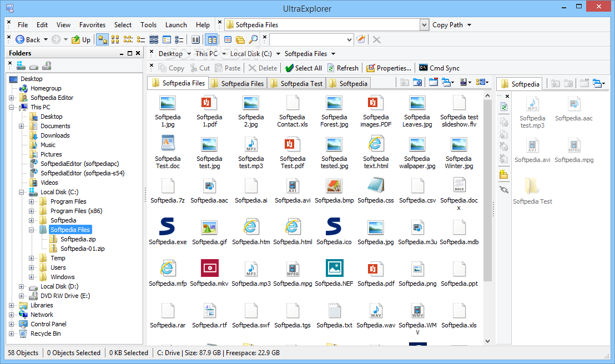The height and width of the screenshot is (364, 615).
Task: Open the File menu
Action: pos(23,25)
